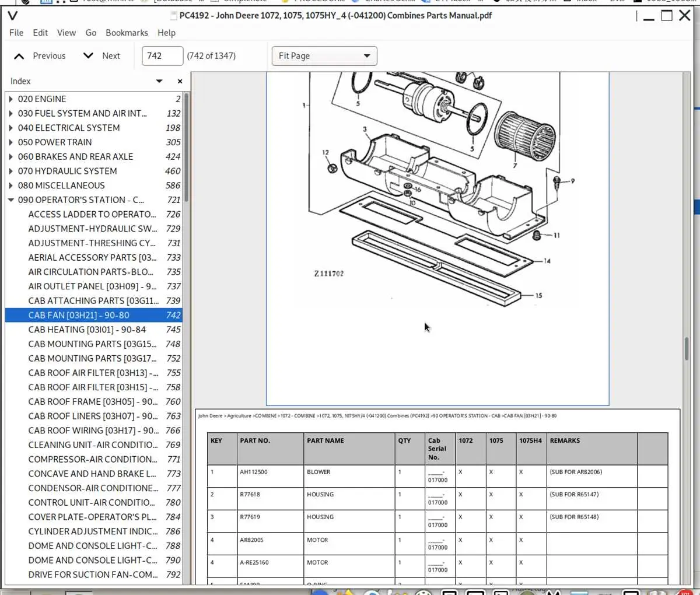Select CYLINDER ADJUSTMENT INDIC... entry
The height and width of the screenshot is (595, 700).
(93, 531)
